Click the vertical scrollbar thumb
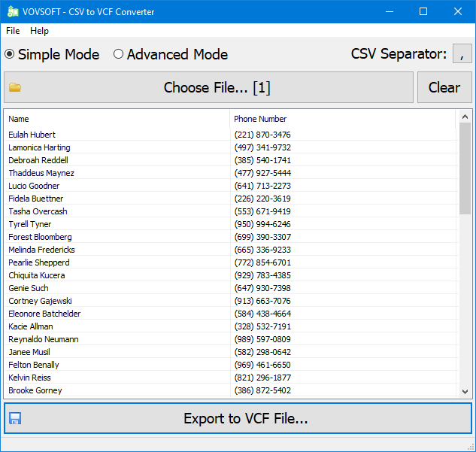This screenshot has width=476, height=452. point(465,169)
